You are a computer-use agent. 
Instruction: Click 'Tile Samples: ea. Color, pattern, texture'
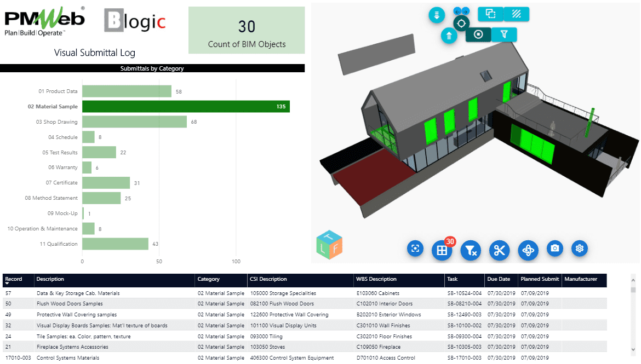click(x=83, y=337)
